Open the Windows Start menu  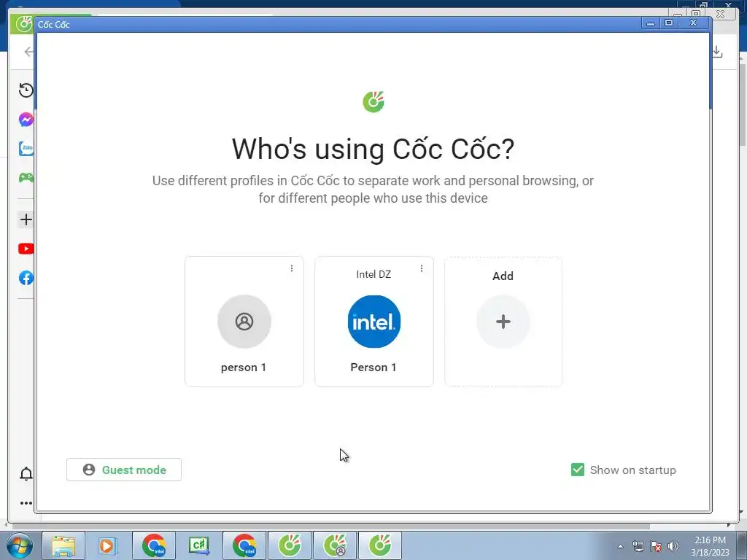(19, 545)
